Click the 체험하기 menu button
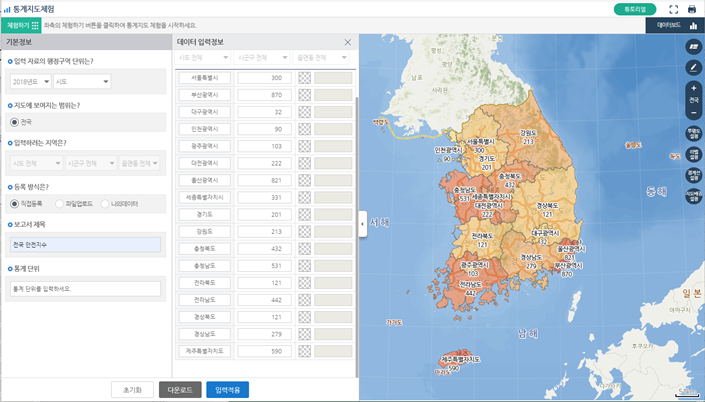Image resolution: width=705 pixels, height=402 pixels. (22, 25)
